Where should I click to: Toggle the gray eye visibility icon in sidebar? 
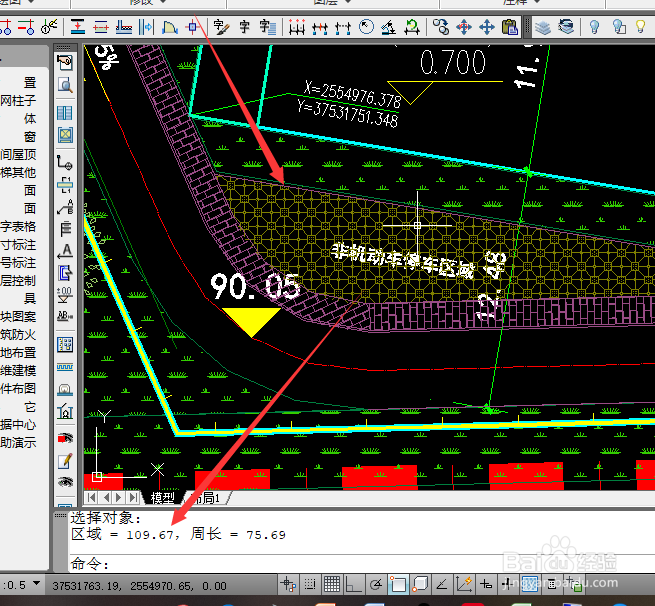[x=65, y=482]
